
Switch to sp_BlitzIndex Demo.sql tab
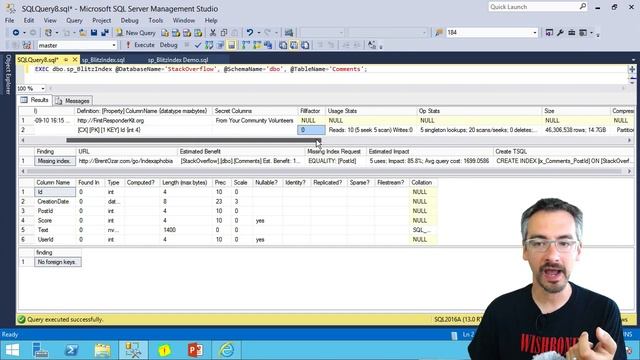[x=178, y=60]
